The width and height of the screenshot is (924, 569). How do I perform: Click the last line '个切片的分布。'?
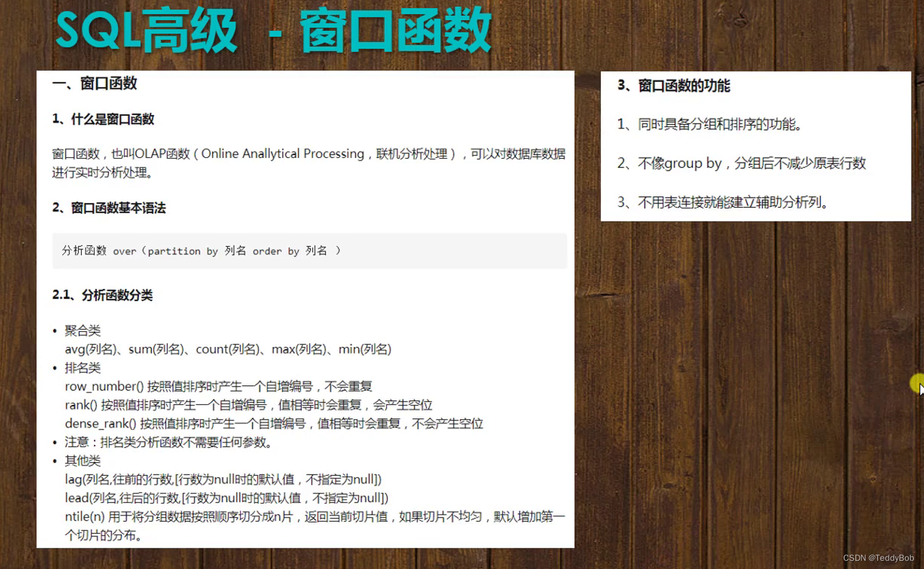(x=103, y=536)
